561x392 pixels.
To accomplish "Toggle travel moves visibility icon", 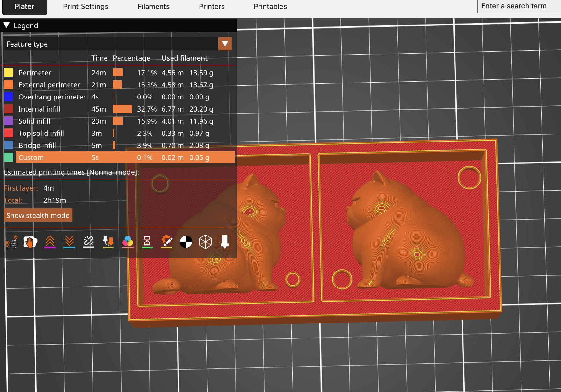I will 11,242.
